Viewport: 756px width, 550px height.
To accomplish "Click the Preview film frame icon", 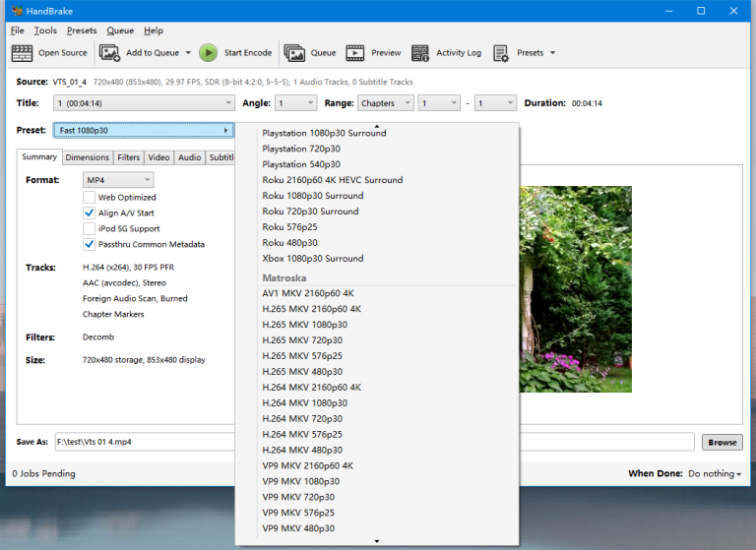I will click(x=354, y=53).
